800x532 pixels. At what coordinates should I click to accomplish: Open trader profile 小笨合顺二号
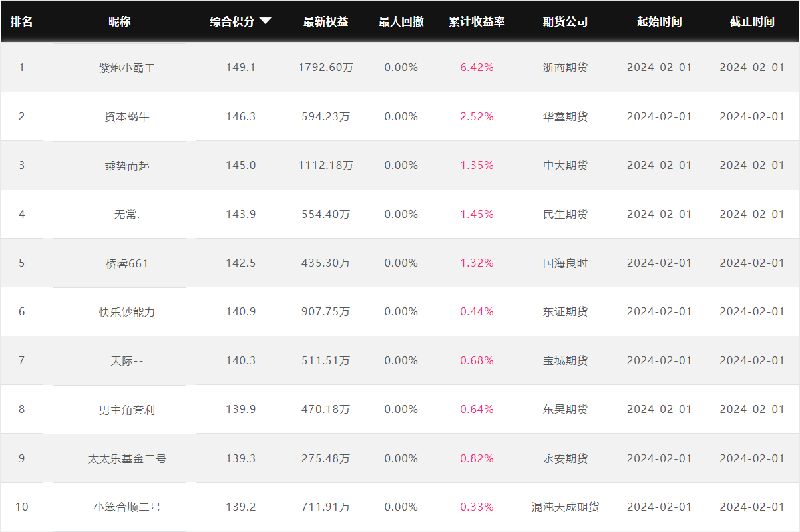tap(127, 507)
